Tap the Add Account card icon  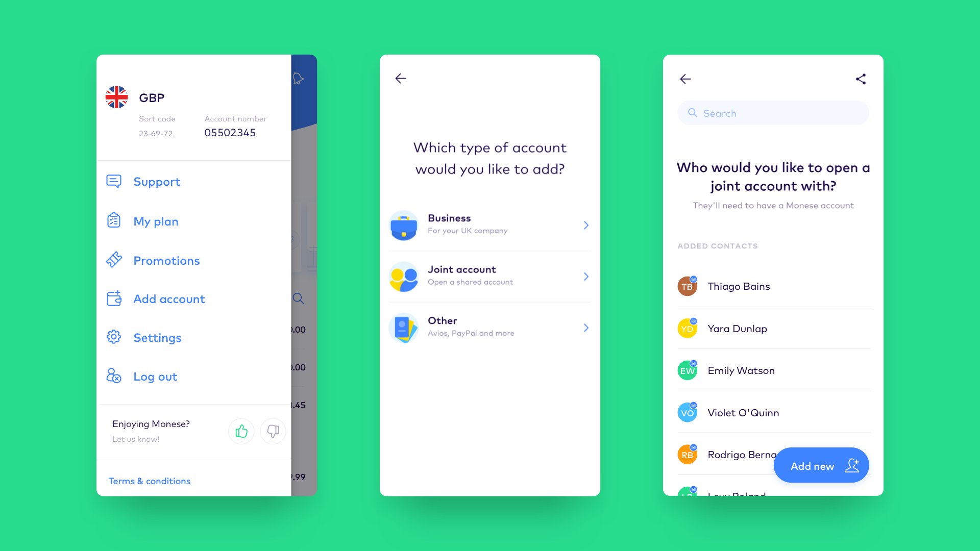113,298
